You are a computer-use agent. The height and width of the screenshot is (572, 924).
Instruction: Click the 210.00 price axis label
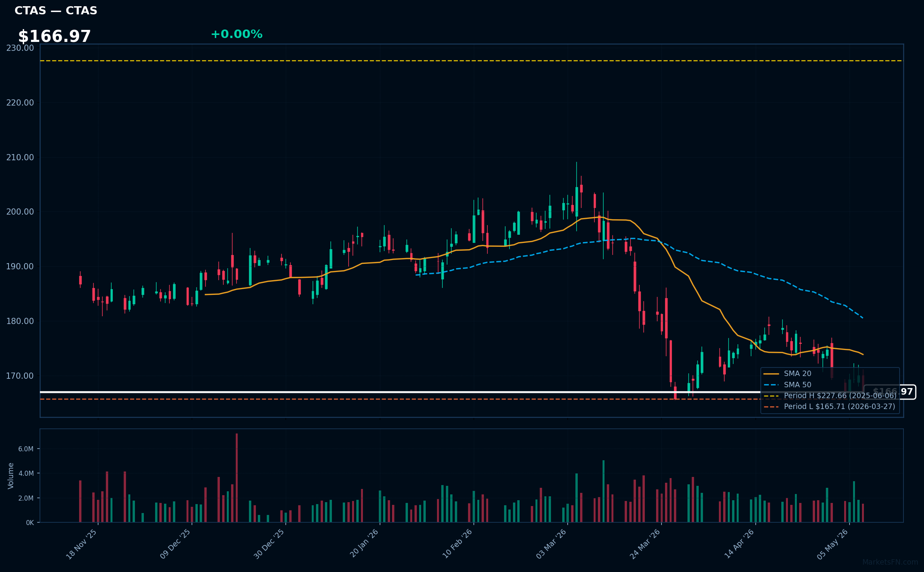pos(20,158)
